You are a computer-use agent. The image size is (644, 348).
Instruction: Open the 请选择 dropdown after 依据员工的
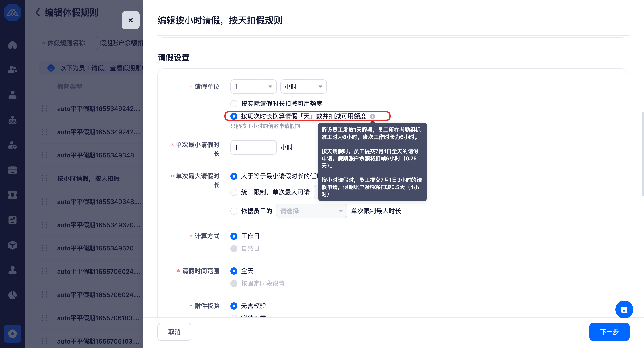click(x=311, y=211)
